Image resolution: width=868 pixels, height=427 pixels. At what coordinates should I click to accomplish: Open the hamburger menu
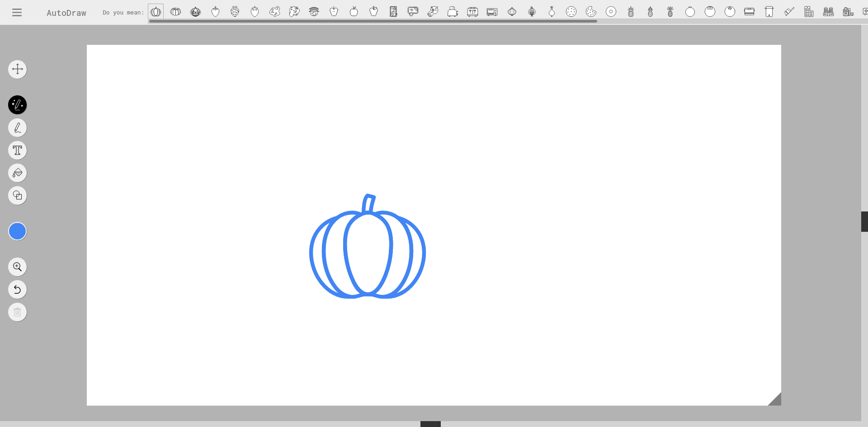[17, 13]
